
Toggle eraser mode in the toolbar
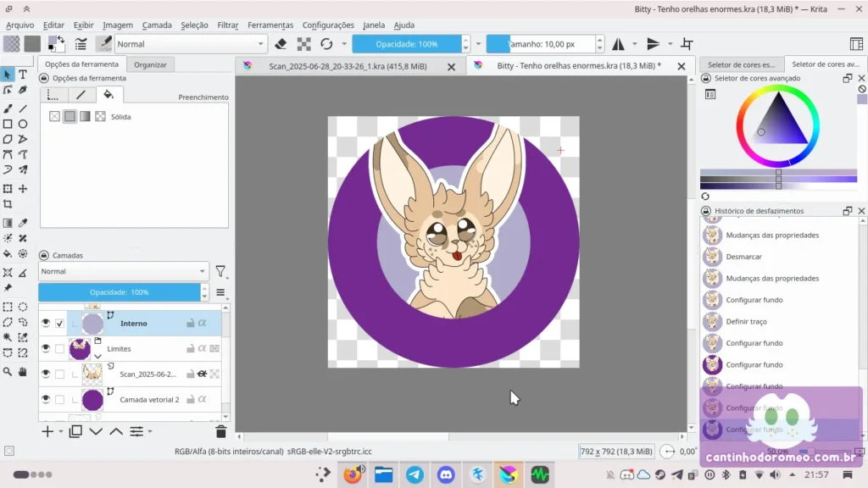[281, 44]
